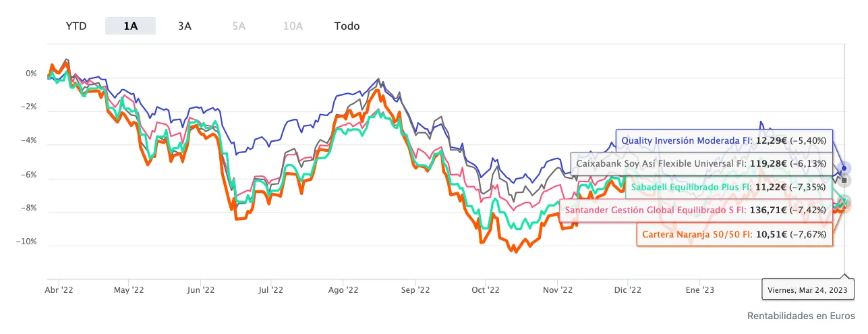Select the 10A range tab
The image size is (868, 334).
click(293, 26)
